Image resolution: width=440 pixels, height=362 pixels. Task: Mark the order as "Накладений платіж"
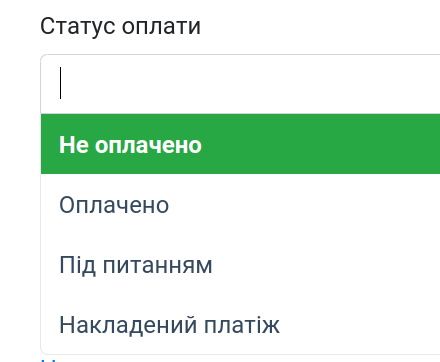[x=240, y=324]
